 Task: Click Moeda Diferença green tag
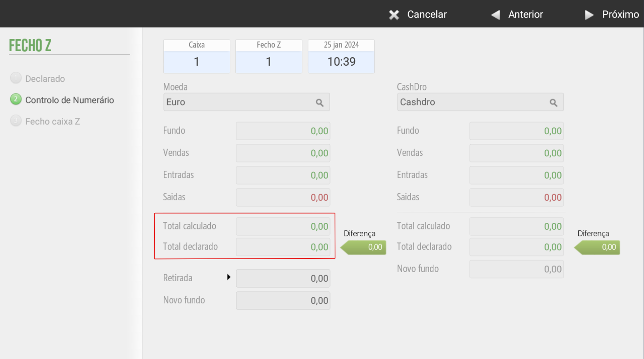point(363,247)
